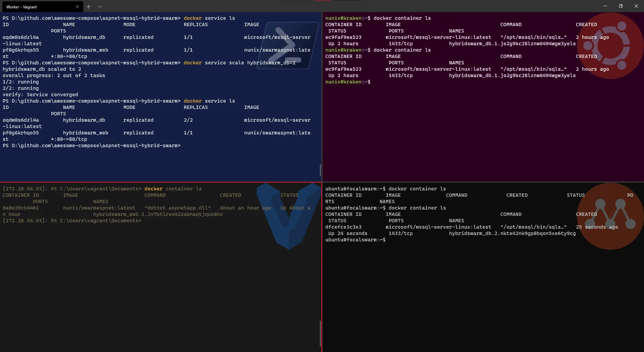The height and width of the screenshot is (352, 644).
Task: Click the orange M-shaped logo in bottom-right pane
Action: click(x=610, y=216)
